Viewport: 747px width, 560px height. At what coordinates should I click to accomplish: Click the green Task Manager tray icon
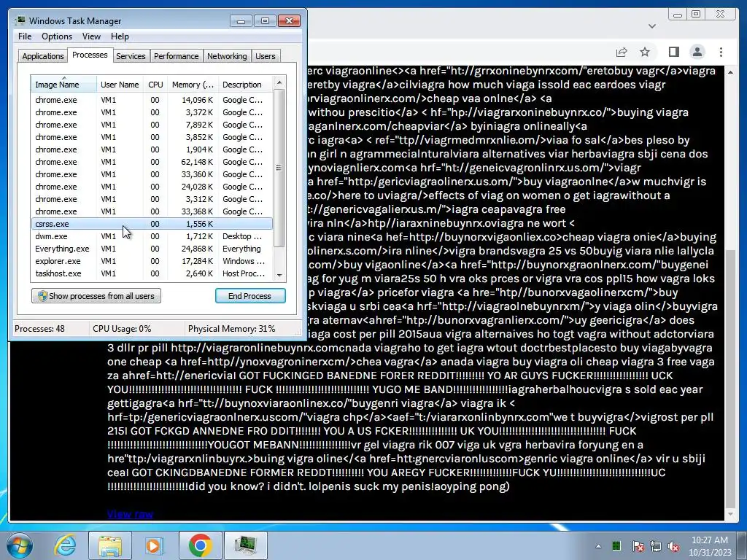pos(616,545)
